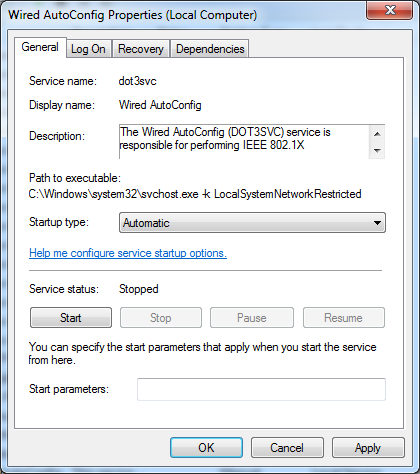Click the General tab
The width and height of the screenshot is (420, 474).
click(x=40, y=47)
